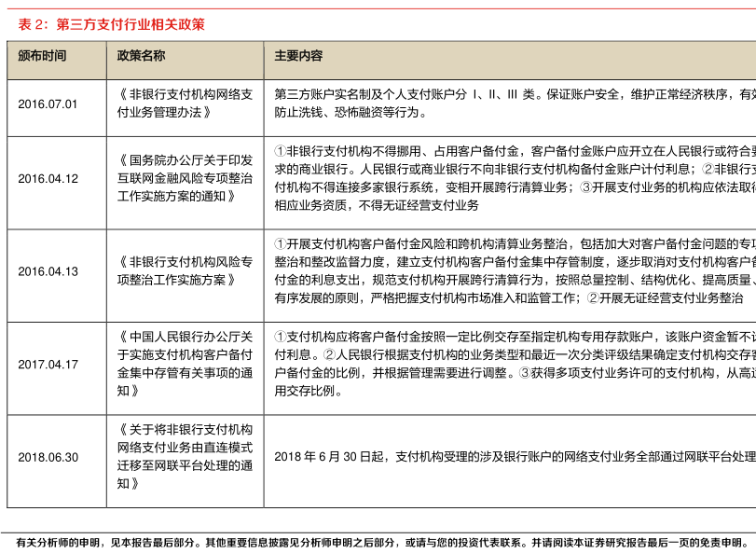Click policy name '非银行支付机构网络支付业务管理办法'
The image size is (756, 553).
click(x=186, y=104)
